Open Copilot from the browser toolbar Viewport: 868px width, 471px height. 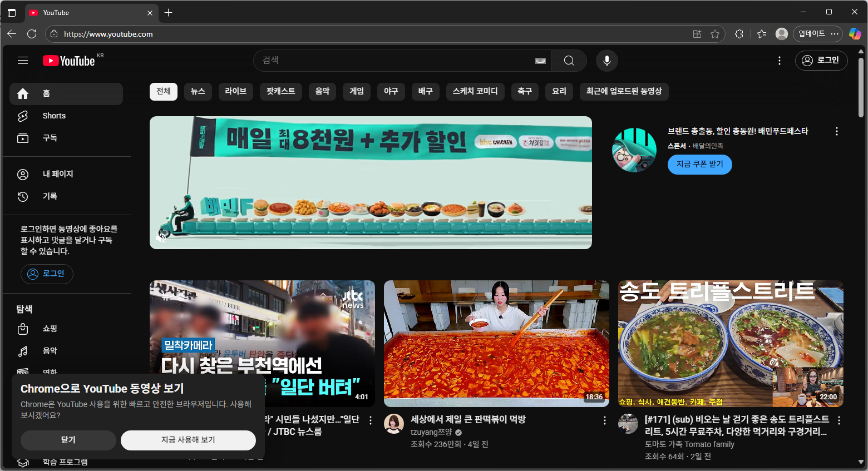[855, 34]
